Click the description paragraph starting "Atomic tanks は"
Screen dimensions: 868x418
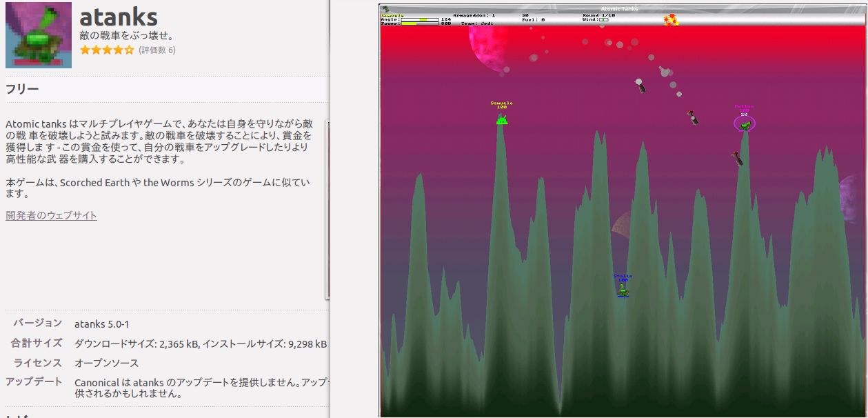click(160, 141)
